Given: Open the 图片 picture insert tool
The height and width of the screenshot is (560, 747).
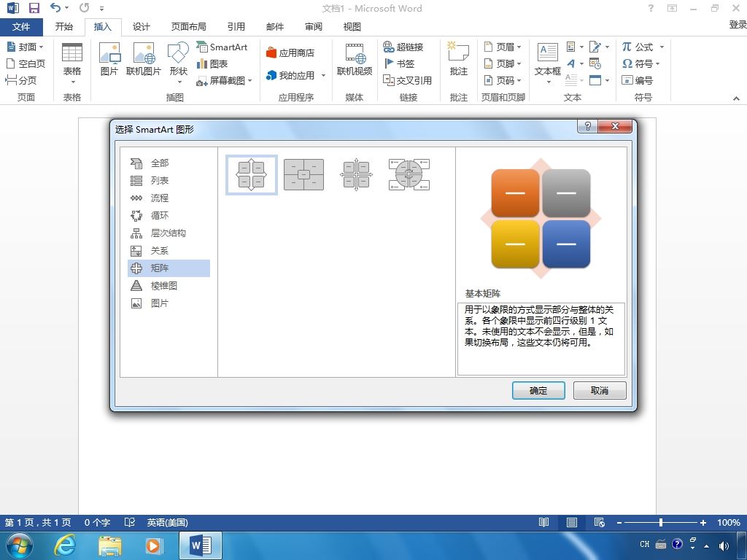Looking at the screenshot, I should (109, 58).
